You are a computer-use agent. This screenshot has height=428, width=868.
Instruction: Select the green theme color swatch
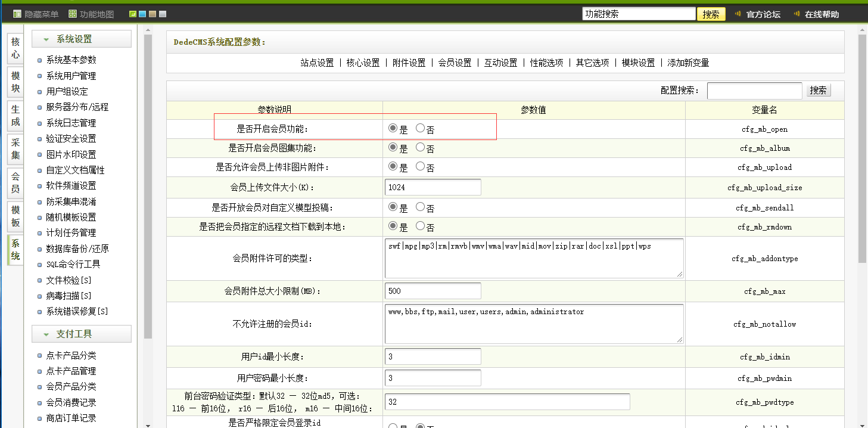(133, 14)
